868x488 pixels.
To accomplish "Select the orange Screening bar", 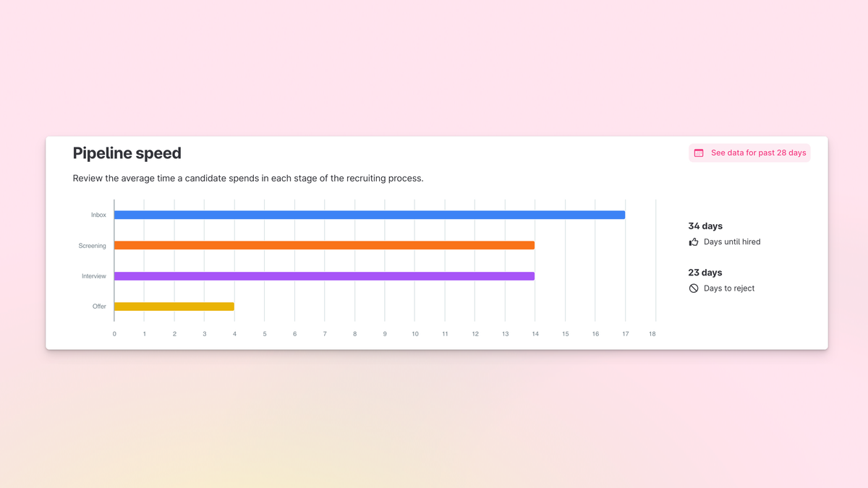I will pyautogui.click(x=324, y=245).
